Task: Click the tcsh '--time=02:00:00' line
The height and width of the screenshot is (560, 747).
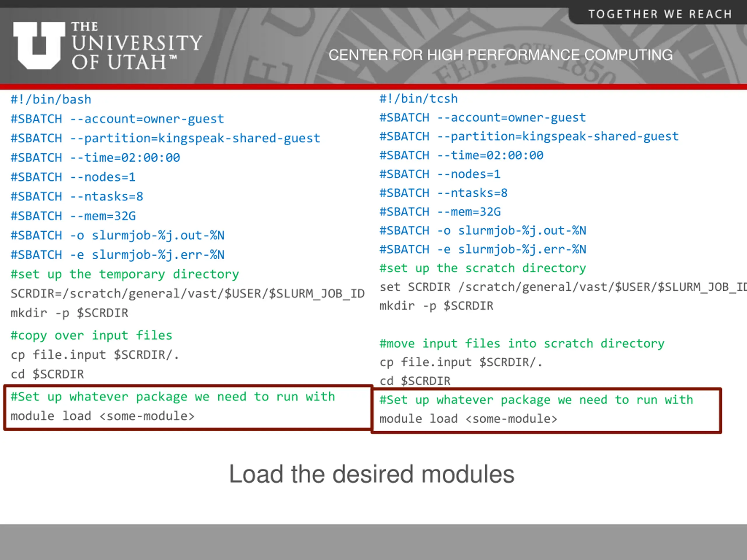Action: pos(461,155)
